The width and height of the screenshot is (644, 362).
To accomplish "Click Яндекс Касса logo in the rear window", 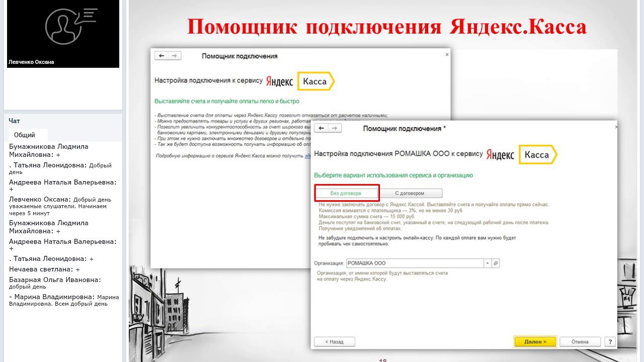I will coord(300,81).
